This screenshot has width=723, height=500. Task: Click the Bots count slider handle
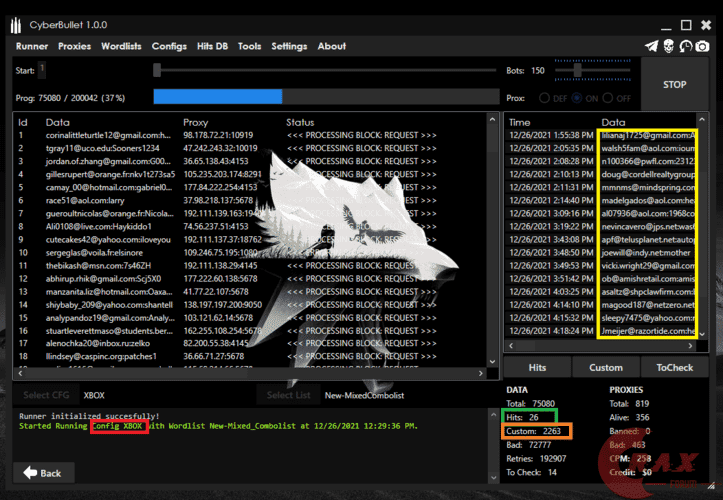tap(577, 70)
